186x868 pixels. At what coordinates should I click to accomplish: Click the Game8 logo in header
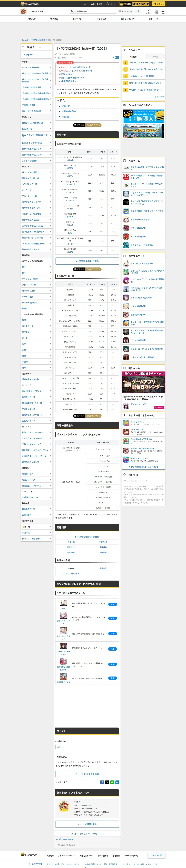pyautogui.click(x=30, y=4)
